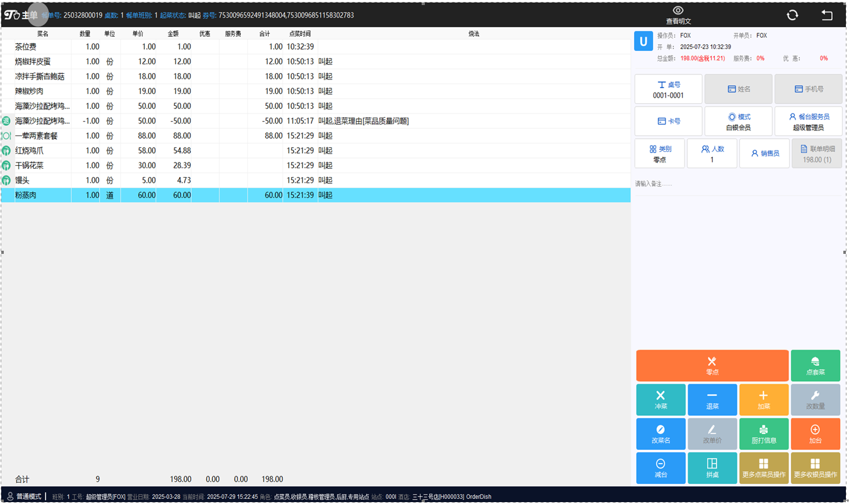Viewport: 849px width, 504px height.
Task: Open the 类别 零点 selector
Action: click(660, 153)
